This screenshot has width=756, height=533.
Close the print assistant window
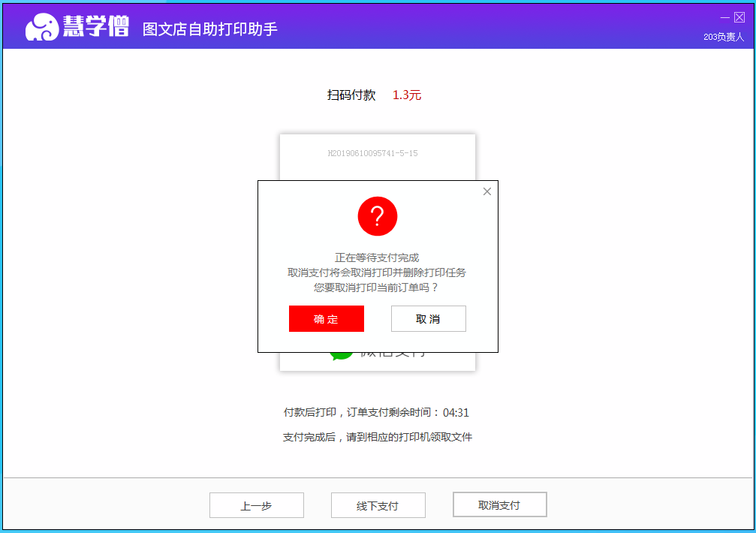point(739,18)
